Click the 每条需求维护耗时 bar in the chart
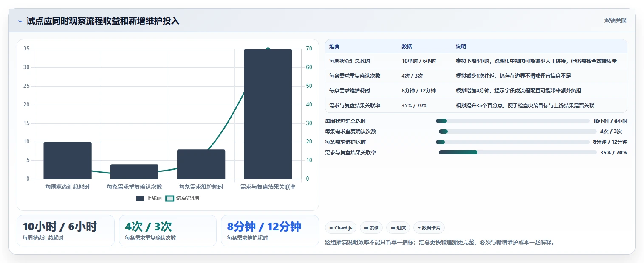This screenshot has height=263, width=644. click(x=201, y=164)
